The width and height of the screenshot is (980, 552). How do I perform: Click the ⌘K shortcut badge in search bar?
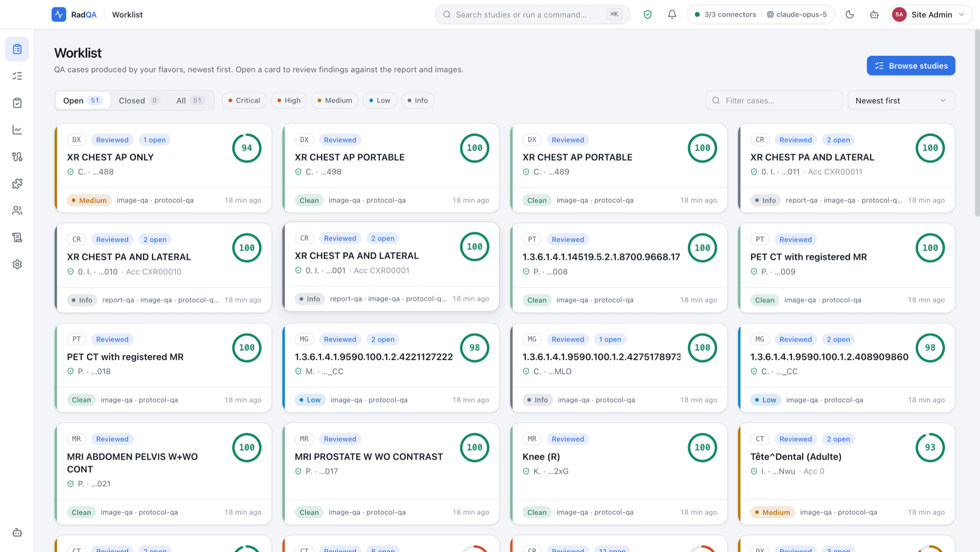click(x=614, y=14)
